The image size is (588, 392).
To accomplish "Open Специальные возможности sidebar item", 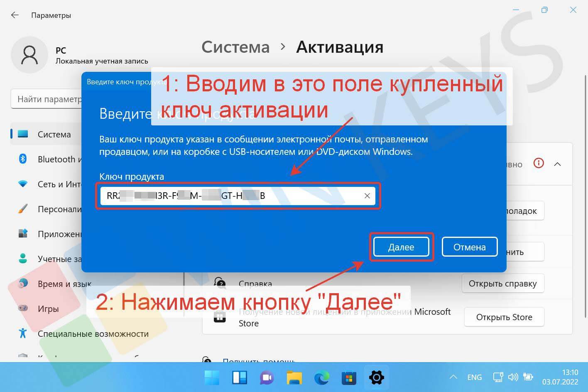I will coord(93,334).
